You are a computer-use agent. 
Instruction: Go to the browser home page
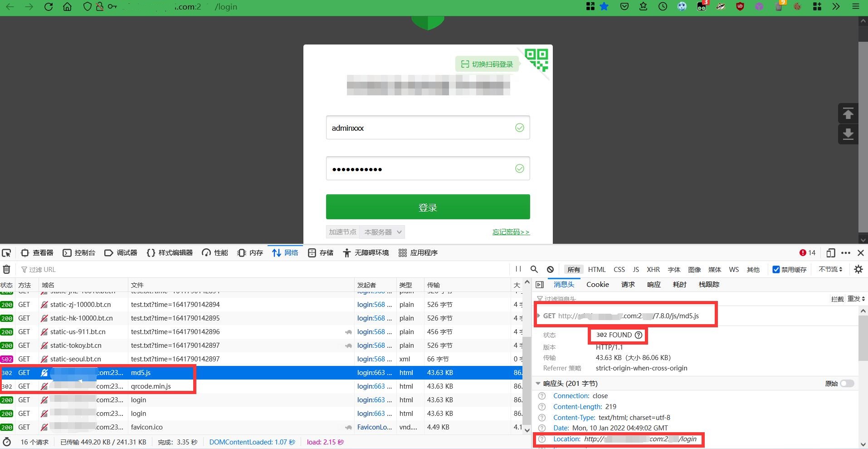tap(67, 7)
